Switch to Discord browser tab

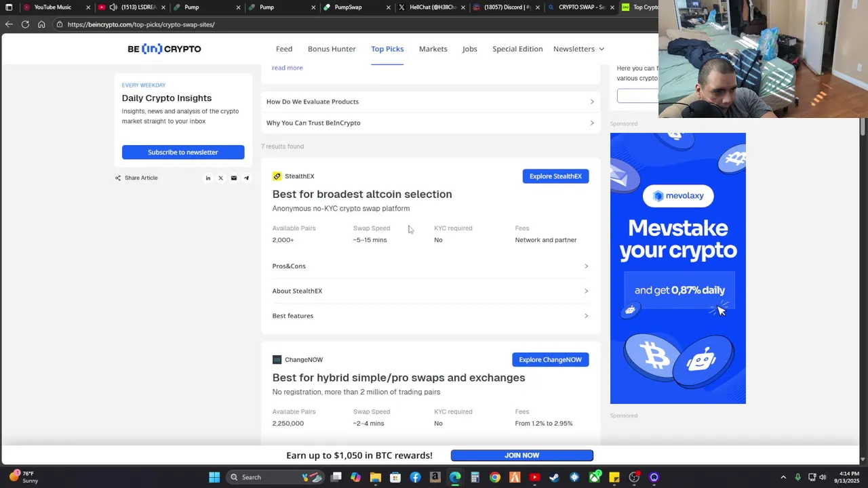(x=505, y=7)
